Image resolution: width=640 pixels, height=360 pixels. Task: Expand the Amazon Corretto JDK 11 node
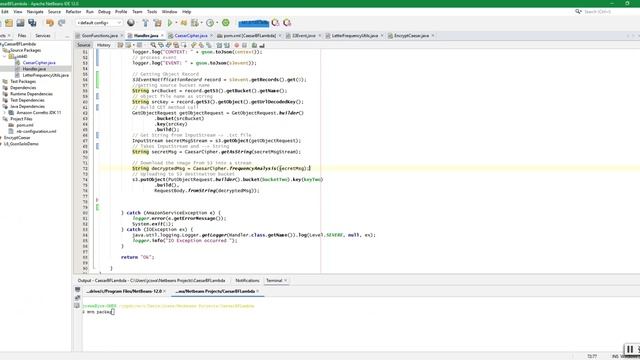[5, 113]
